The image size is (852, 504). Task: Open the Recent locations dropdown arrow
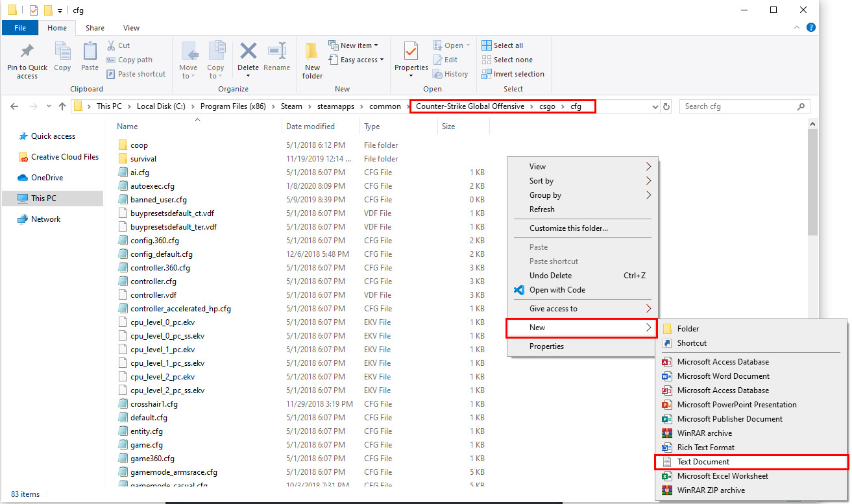[x=49, y=106]
